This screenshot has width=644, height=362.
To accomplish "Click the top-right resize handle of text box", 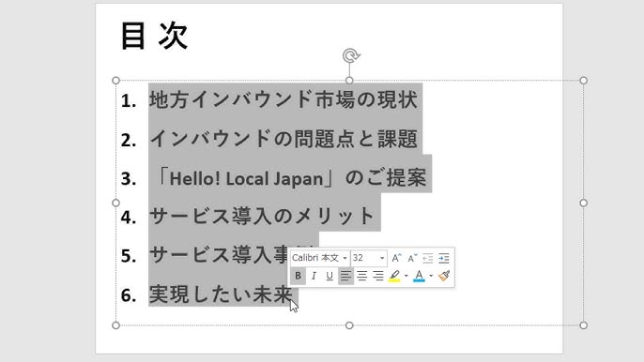I will [583, 81].
